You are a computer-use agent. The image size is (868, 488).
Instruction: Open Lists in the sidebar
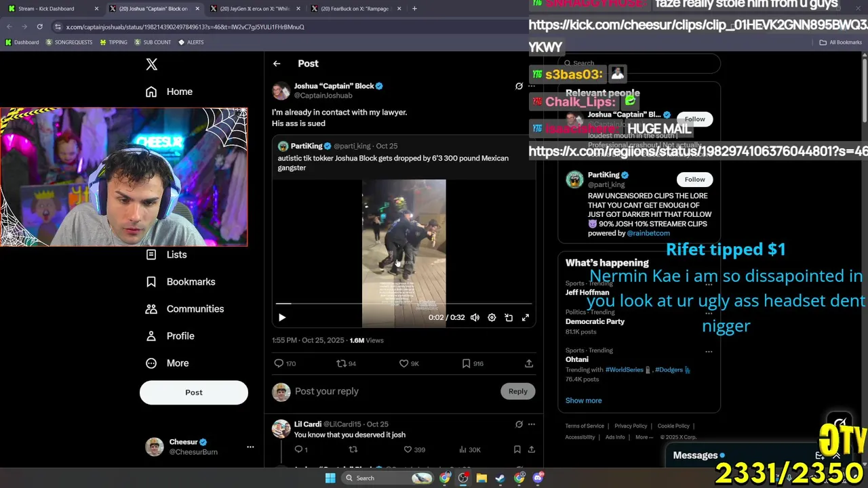(167, 255)
